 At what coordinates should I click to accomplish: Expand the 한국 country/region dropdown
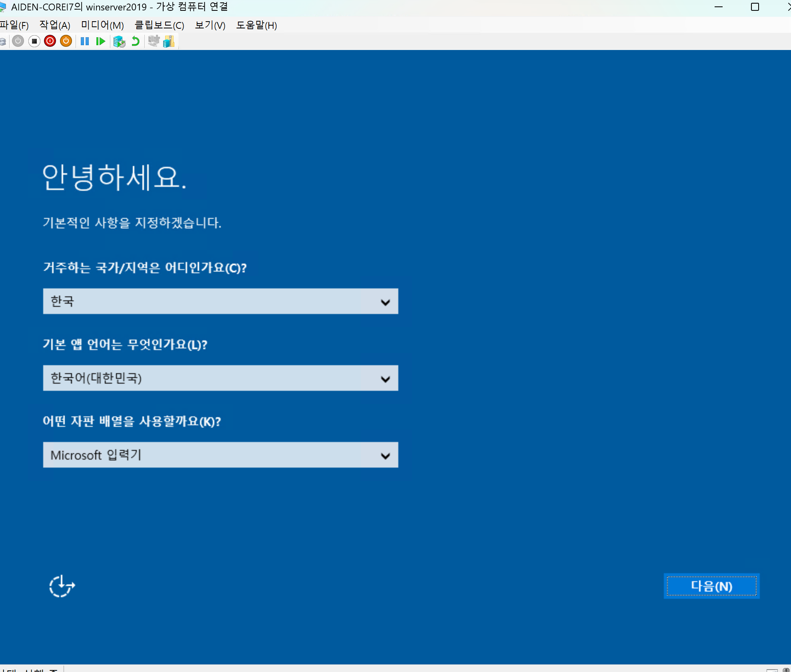coord(220,301)
